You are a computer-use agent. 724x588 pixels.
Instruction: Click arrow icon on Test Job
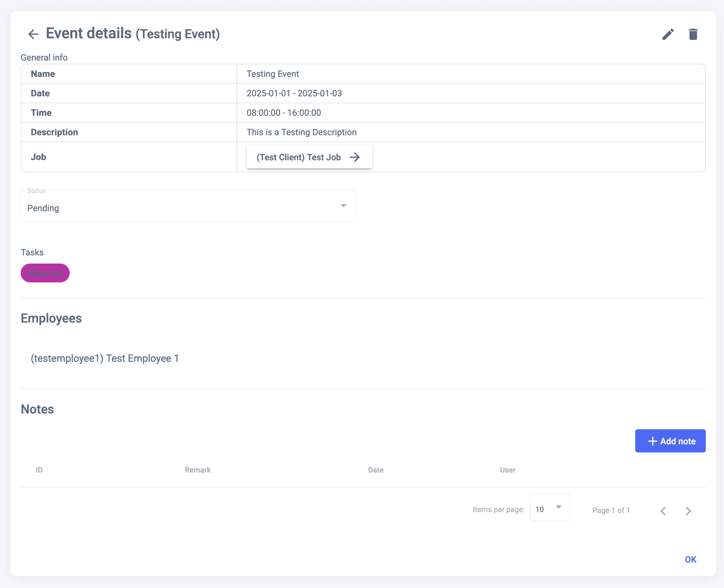pos(354,157)
